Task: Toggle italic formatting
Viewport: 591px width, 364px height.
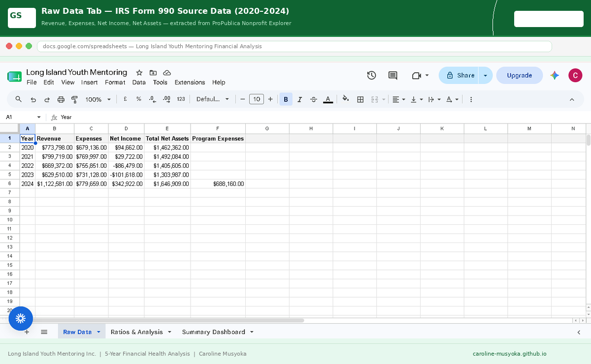Action: [299, 99]
